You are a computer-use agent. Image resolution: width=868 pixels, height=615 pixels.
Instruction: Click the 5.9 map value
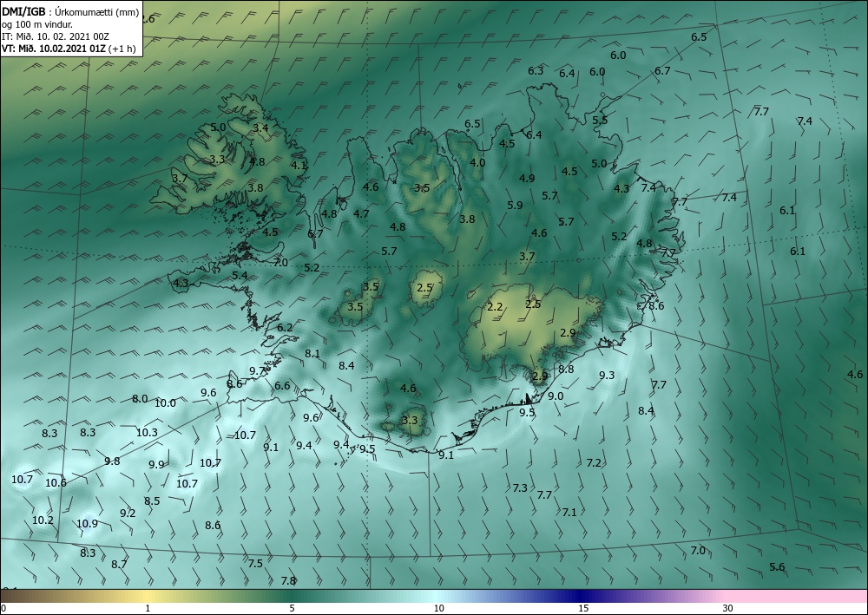(515, 206)
